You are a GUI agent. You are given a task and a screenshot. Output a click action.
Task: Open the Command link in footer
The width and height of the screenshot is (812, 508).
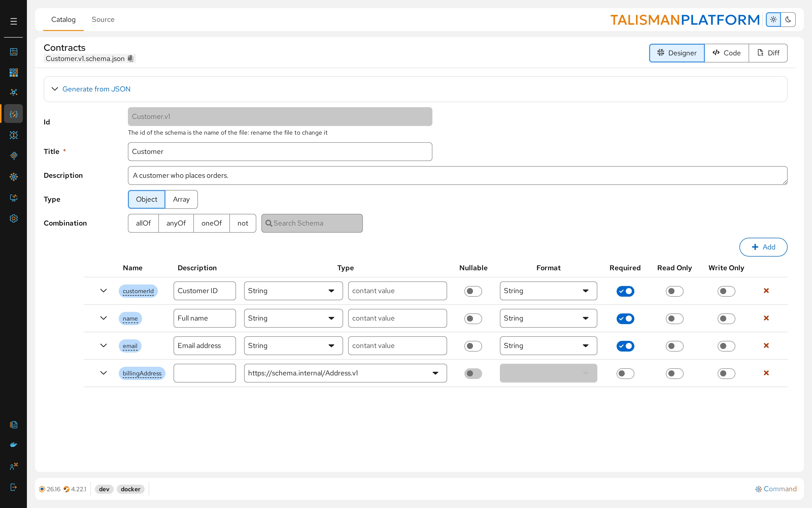(776, 489)
